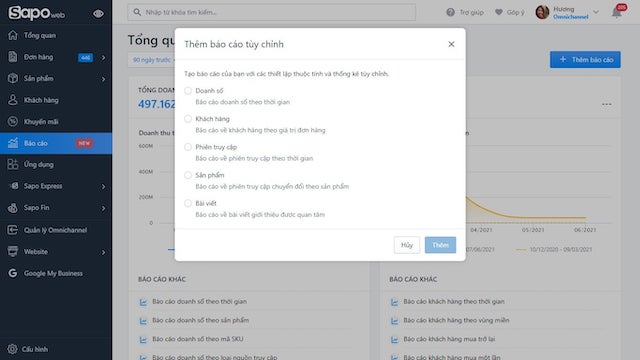Click the Khuyến mãi percent icon
Image resolution: width=640 pixels, height=360 pixels.
[13, 122]
